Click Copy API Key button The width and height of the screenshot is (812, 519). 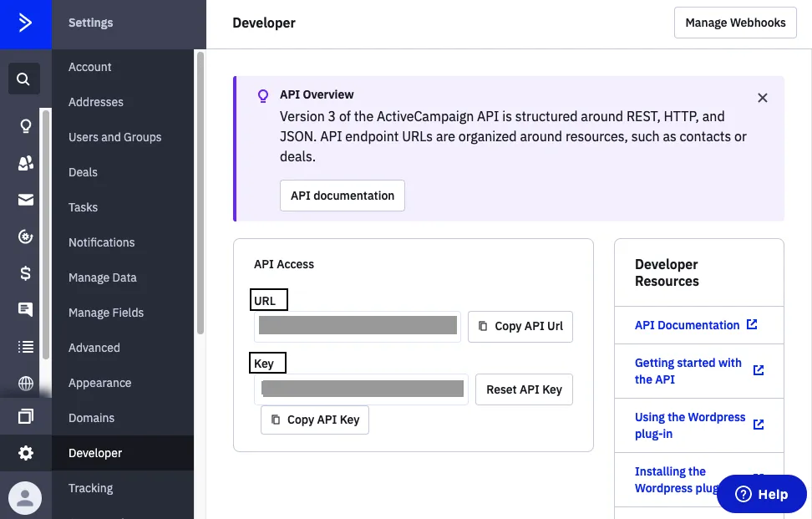tap(315, 420)
